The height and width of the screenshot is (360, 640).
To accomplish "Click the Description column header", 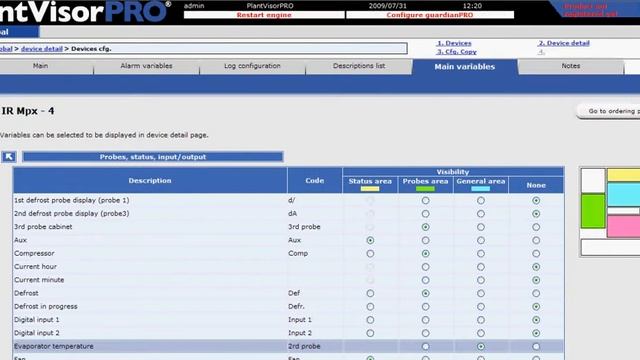I will 150,180.
